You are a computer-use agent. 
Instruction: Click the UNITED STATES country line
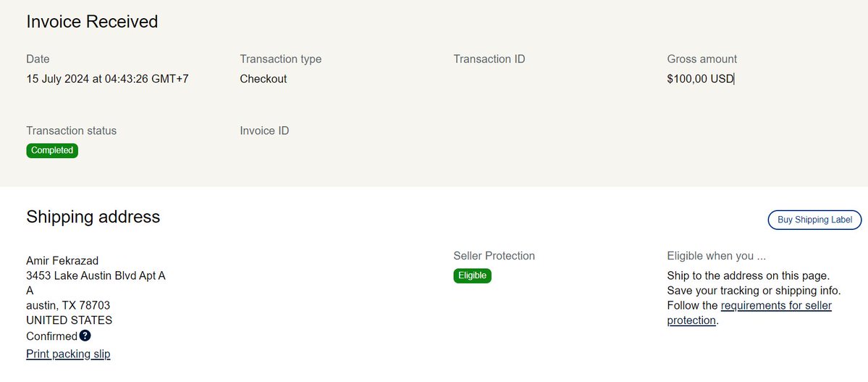[69, 320]
